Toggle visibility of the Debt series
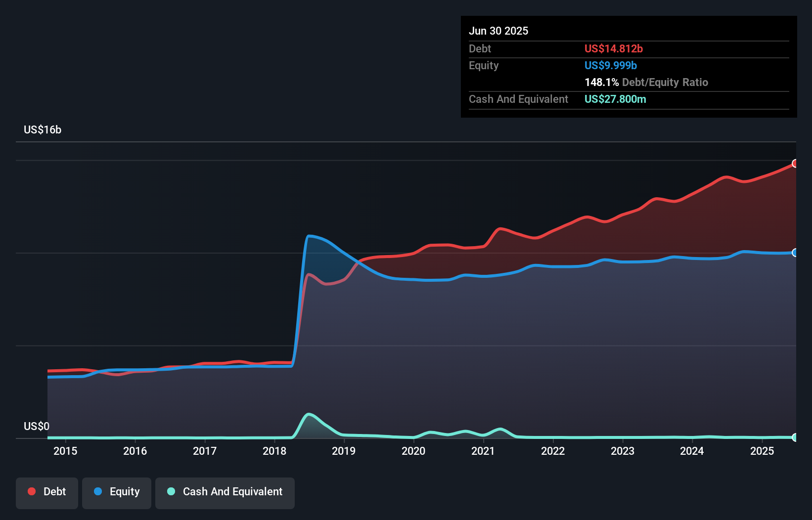 point(47,491)
